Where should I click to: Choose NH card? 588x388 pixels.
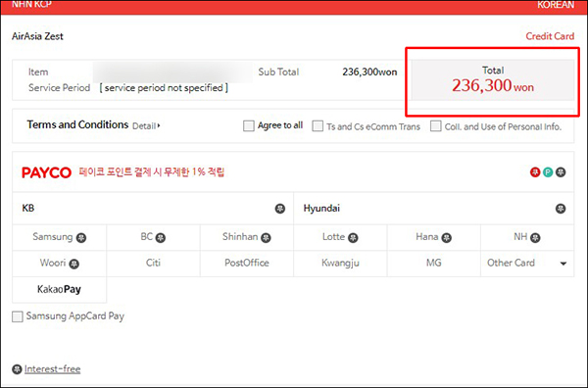click(x=527, y=237)
